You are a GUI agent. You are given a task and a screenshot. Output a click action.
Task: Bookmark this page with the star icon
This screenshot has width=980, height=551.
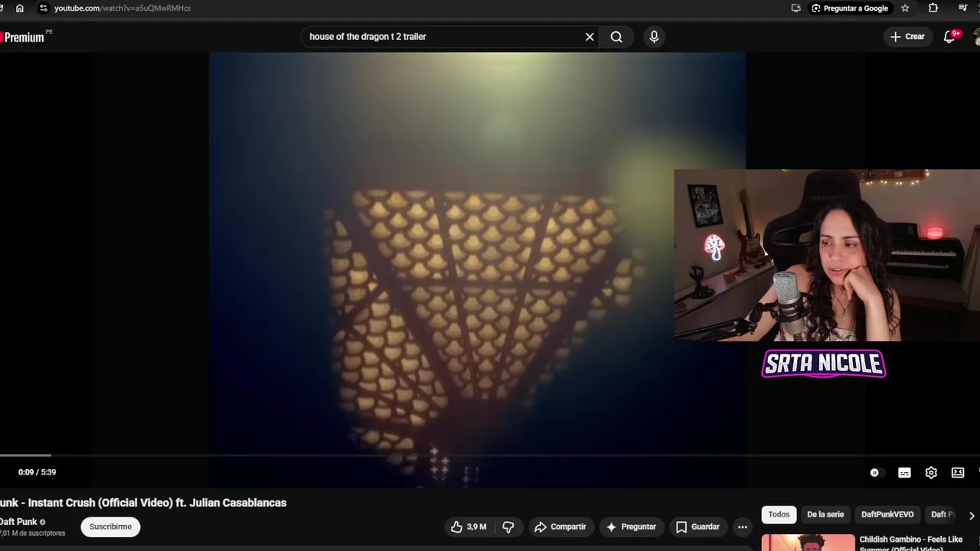pos(905,8)
